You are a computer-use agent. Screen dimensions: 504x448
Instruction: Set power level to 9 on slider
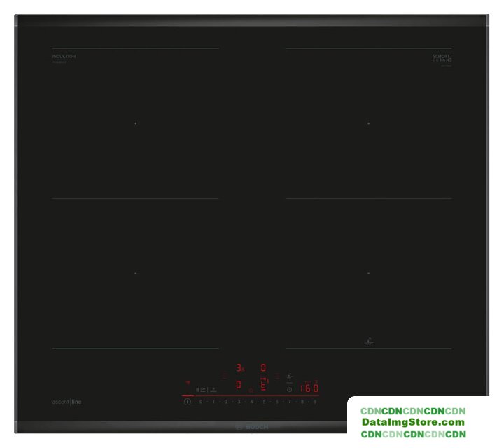click(x=315, y=402)
